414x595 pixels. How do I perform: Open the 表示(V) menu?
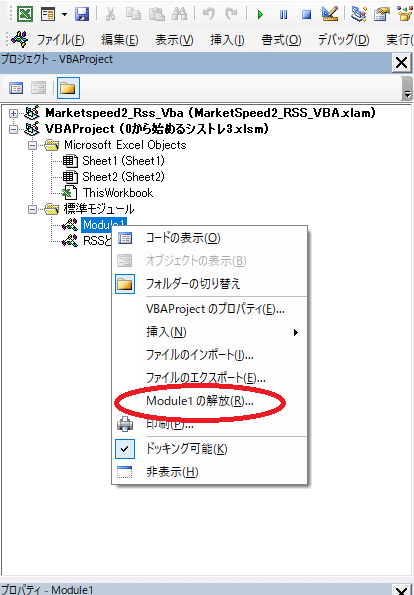[x=175, y=39]
